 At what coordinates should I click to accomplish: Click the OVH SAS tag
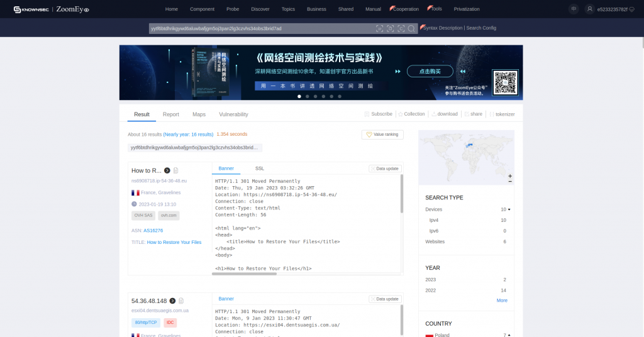pyautogui.click(x=143, y=216)
